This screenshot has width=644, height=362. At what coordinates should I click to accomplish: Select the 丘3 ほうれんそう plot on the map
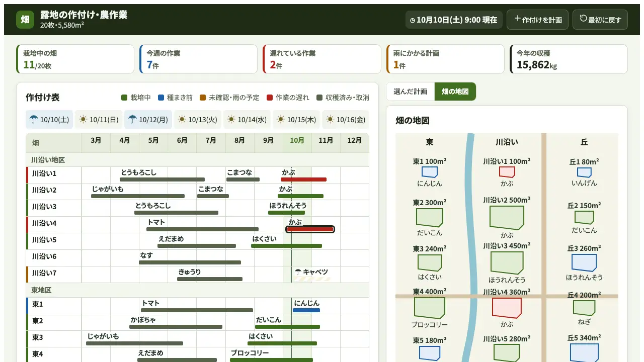click(x=584, y=262)
